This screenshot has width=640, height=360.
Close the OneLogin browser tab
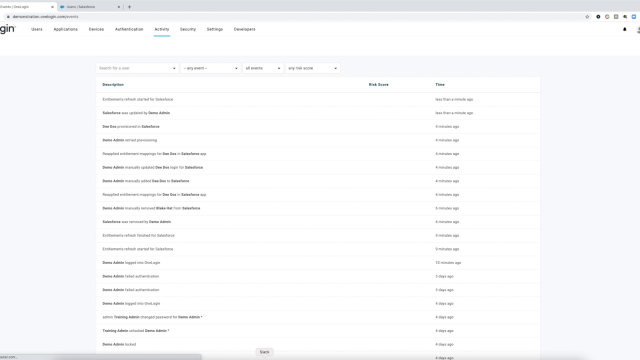pyautogui.click(x=52, y=7)
